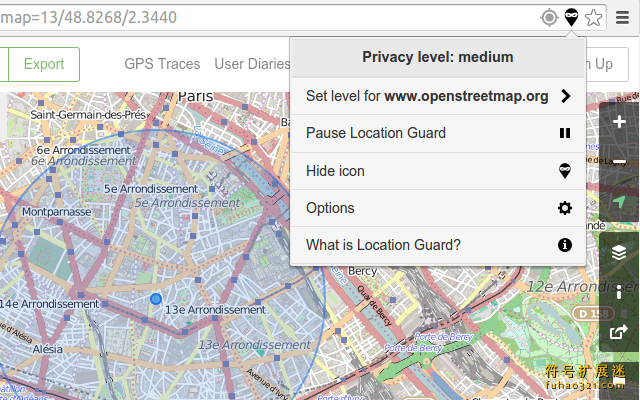Screen dimensions: 640x400
Task: Click the Saint-Germain-des-Prés map label
Action: 88,115
